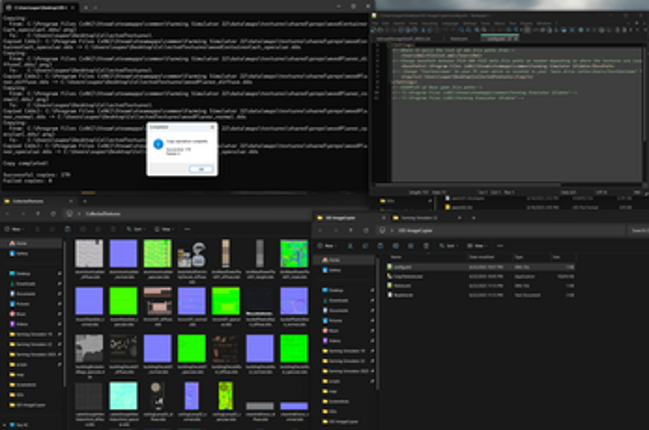Viewport: 649px width, 430px height.
Task: Click the Home item in CollectedTextures sidebar
Action: pos(23,243)
